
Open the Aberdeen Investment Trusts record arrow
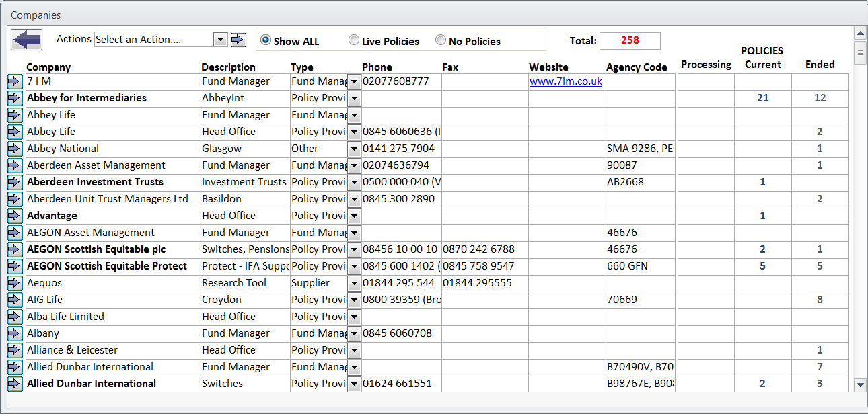tap(15, 182)
